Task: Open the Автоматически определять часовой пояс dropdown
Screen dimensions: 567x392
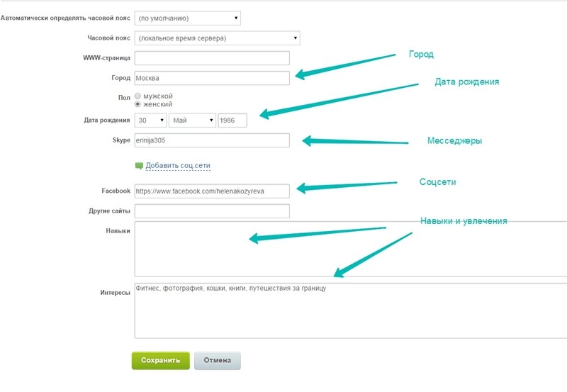Action: [187, 18]
